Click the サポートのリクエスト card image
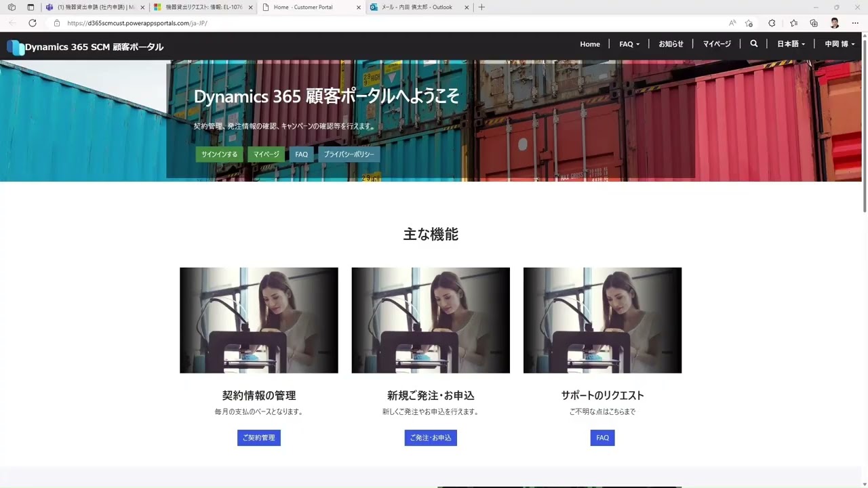The image size is (868, 488). pos(602,320)
